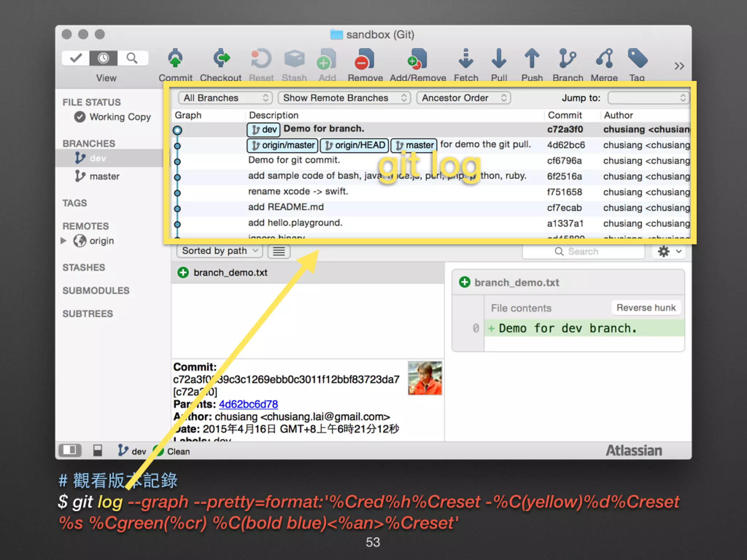Open the All Branches dropdown

225,98
